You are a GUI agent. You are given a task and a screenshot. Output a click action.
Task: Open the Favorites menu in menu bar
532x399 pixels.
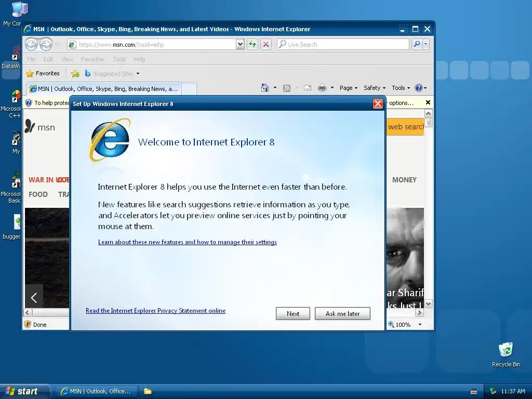tap(92, 59)
